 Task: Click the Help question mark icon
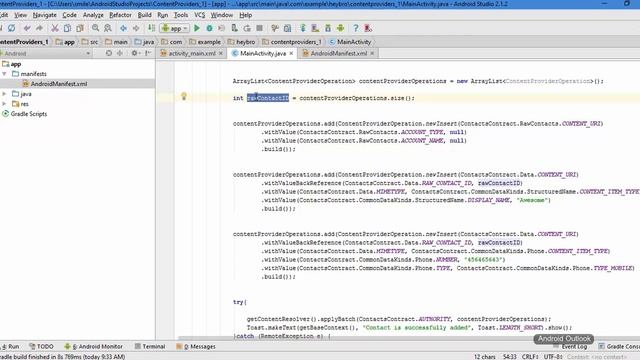tap(356, 28)
